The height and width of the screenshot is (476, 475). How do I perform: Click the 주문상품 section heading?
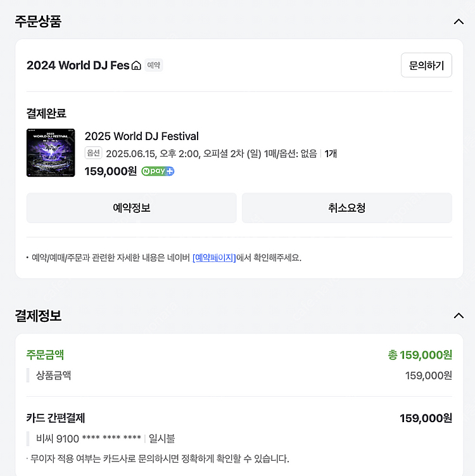pyautogui.click(x=38, y=21)
